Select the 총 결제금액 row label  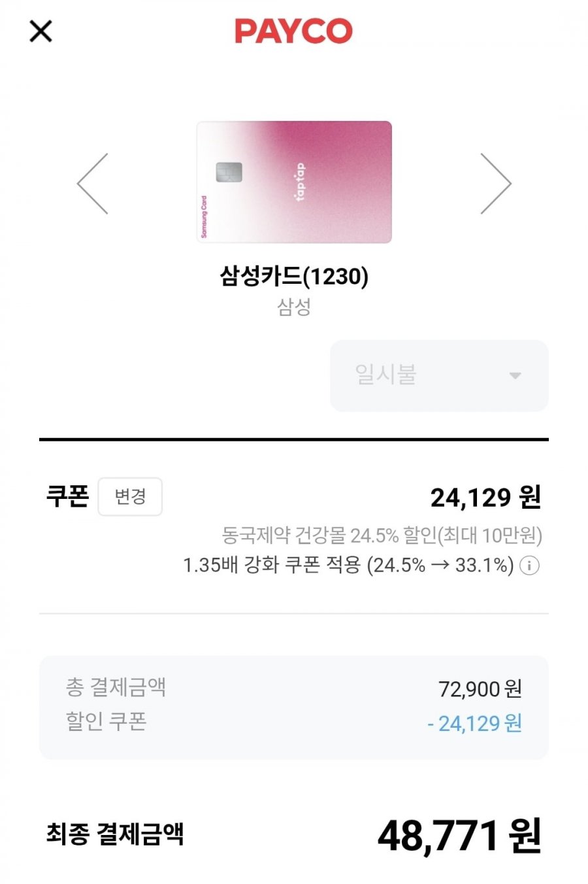[x=116, y=687]
